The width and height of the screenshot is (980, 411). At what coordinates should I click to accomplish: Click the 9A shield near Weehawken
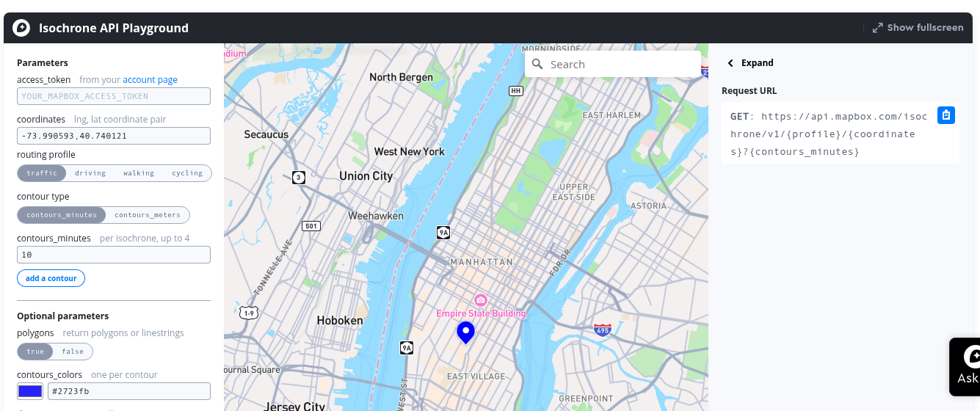(x=443, y=233)
